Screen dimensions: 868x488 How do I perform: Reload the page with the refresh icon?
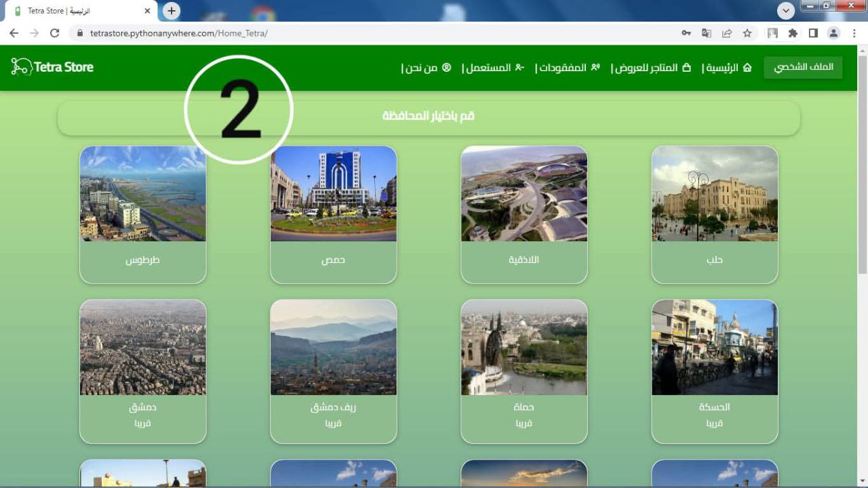click(x=55, y=33)
